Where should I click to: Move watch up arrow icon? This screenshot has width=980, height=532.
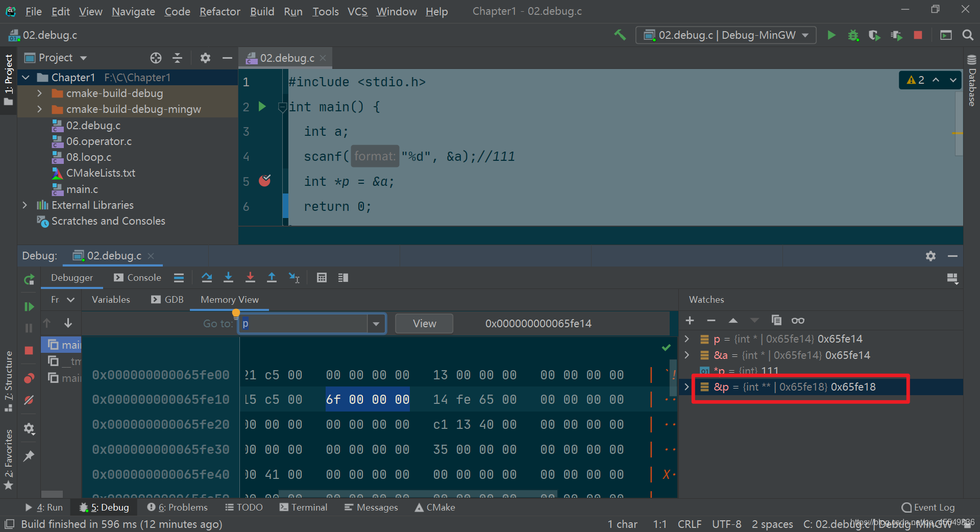point(733,320)
